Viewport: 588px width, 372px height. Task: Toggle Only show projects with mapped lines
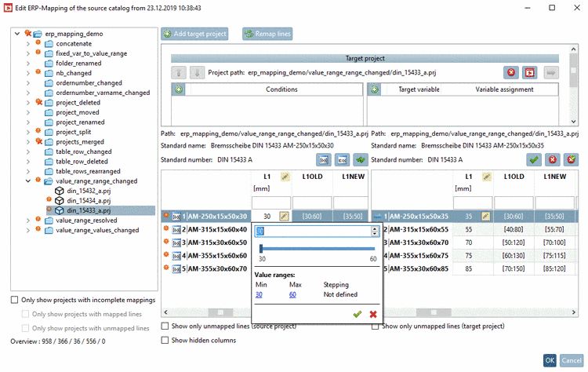point(25,314)
